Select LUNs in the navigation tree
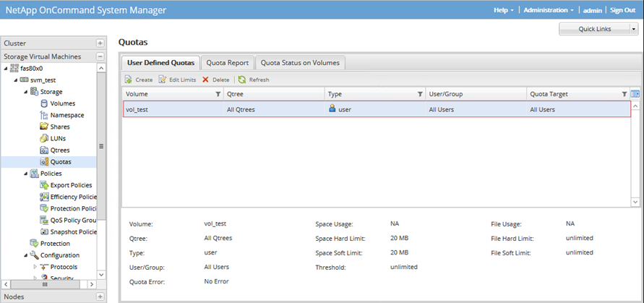 [58, 138]
